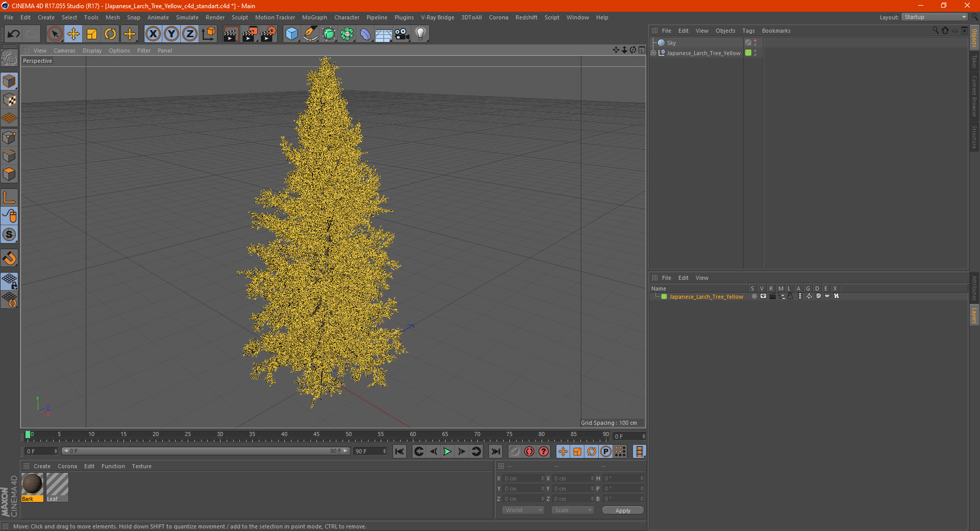The height and width of the screenshot is (531, 980).
Task: Select the Sky object in Object Manager
Action: pos(671,43)
